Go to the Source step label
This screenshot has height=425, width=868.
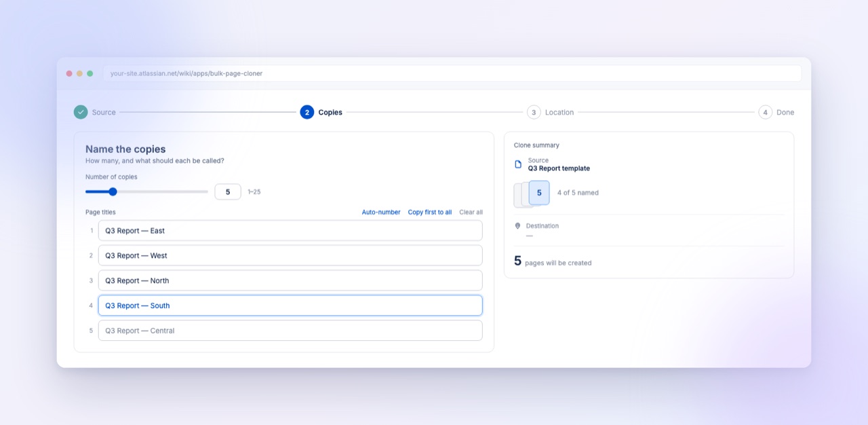pyautogui.click(x=104, y=113)
